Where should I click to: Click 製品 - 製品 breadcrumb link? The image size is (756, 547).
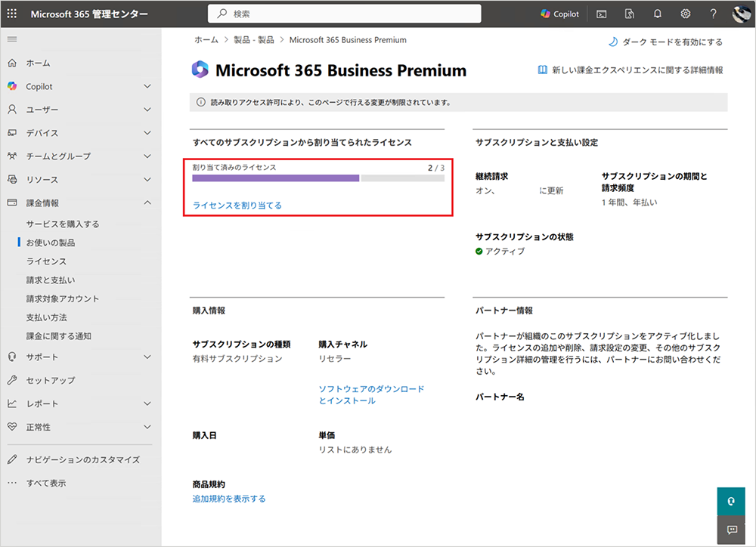point(253,40)
